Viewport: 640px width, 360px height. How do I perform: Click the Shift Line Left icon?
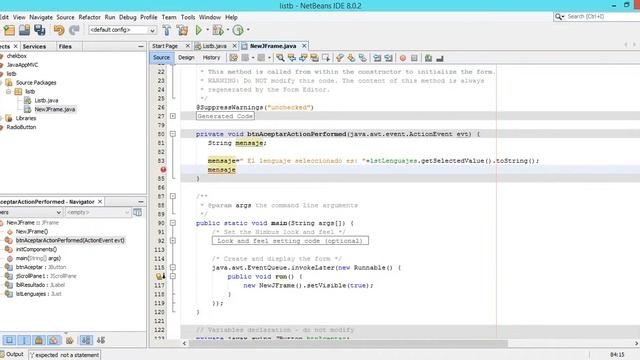point(377,58)
